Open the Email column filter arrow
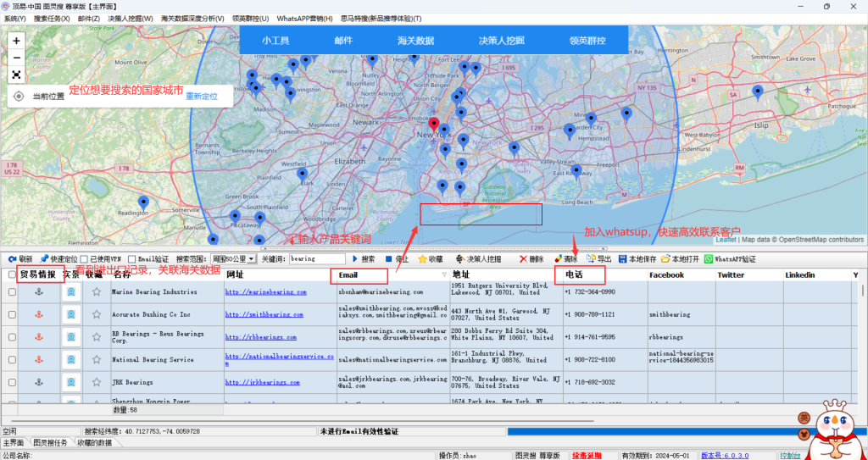The image size is (868, 460). pos(444,275)
